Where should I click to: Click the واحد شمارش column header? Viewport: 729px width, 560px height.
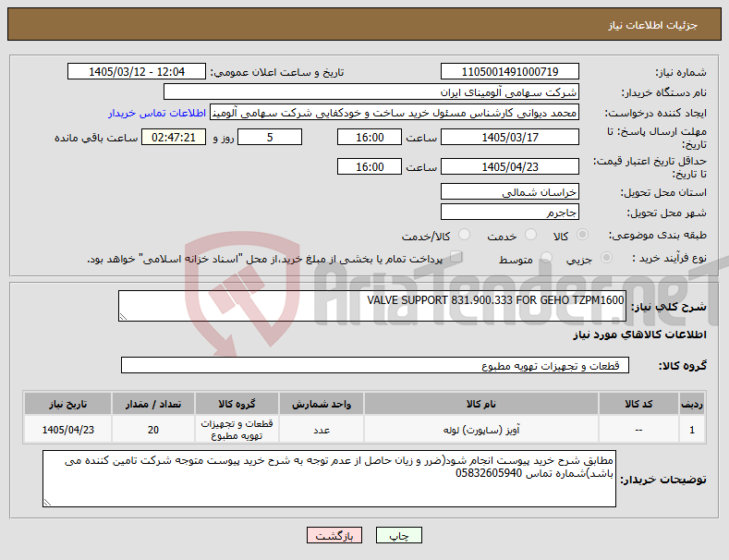point(322,404)
